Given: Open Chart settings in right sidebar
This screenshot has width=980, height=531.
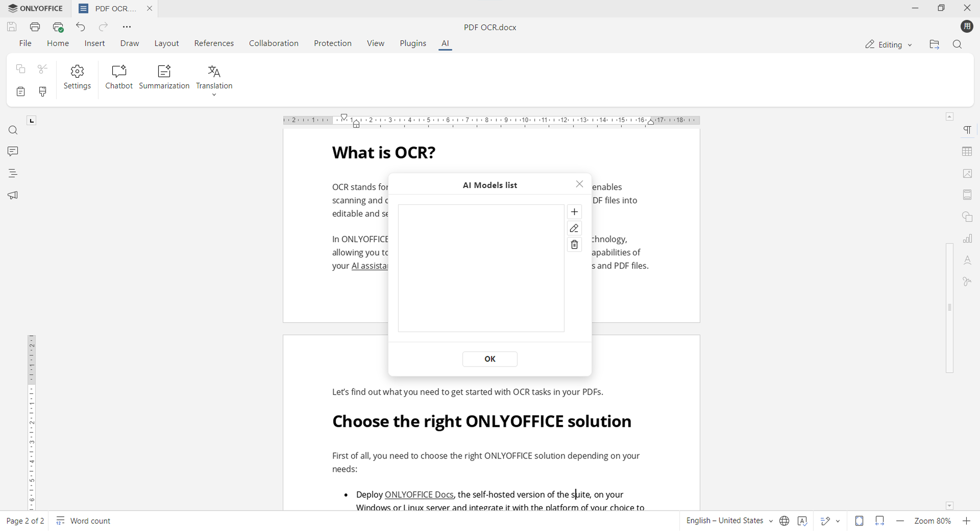Looking at the screenshot, I should click(x=967, y=238).
